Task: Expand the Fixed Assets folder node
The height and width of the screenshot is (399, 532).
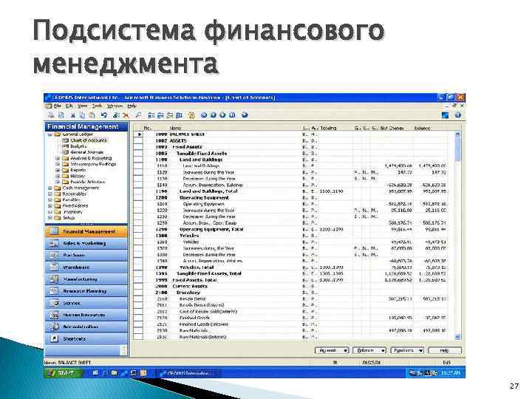Action: 50,206
